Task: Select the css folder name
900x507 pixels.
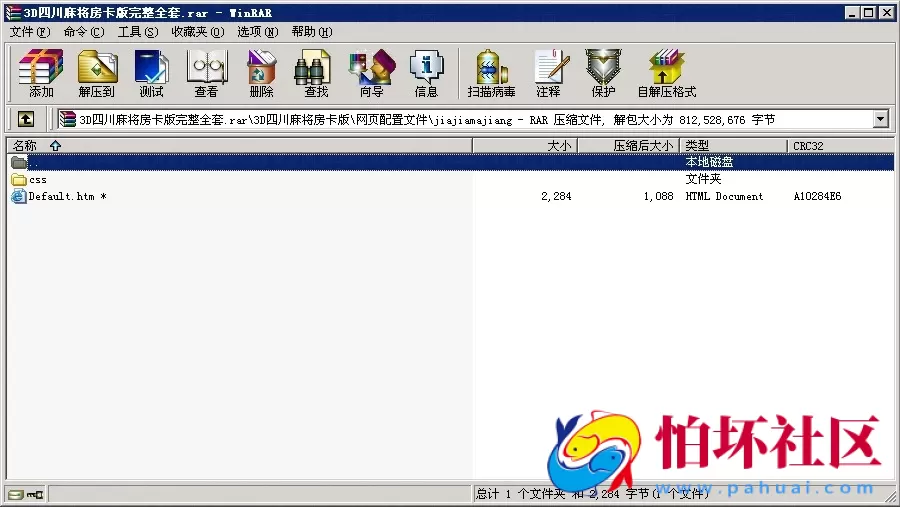Action: (x=38, y=180)
